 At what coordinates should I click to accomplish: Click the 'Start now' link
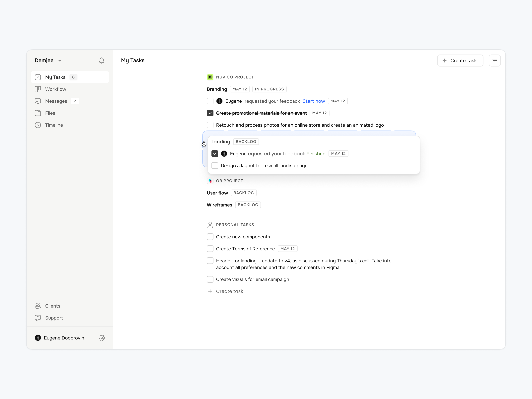click(314, 101)
